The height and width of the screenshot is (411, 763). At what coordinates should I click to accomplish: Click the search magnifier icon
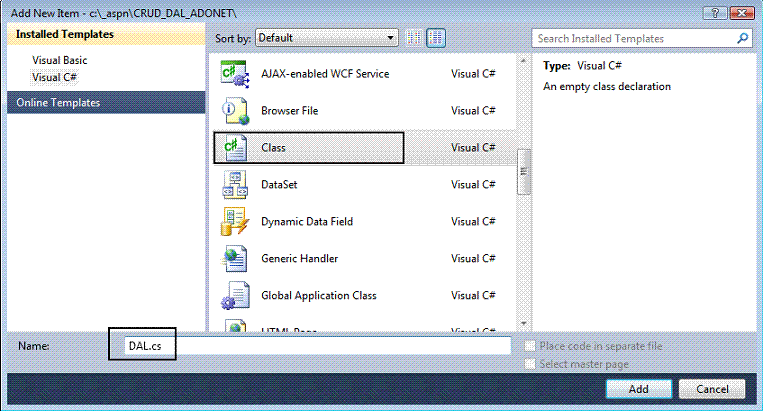coord(742,38)
